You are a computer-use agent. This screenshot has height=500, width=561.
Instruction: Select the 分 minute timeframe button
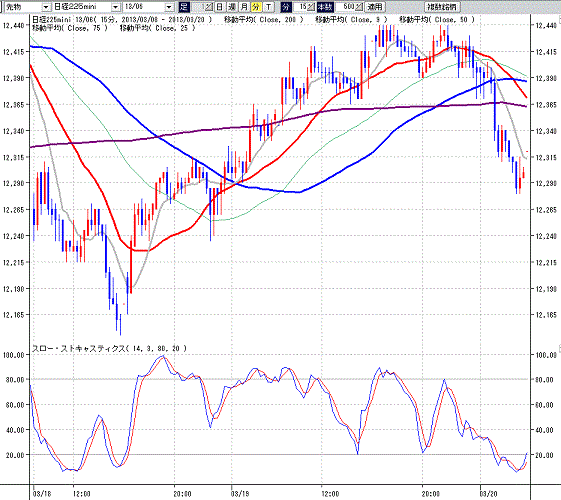pos(256,7)
